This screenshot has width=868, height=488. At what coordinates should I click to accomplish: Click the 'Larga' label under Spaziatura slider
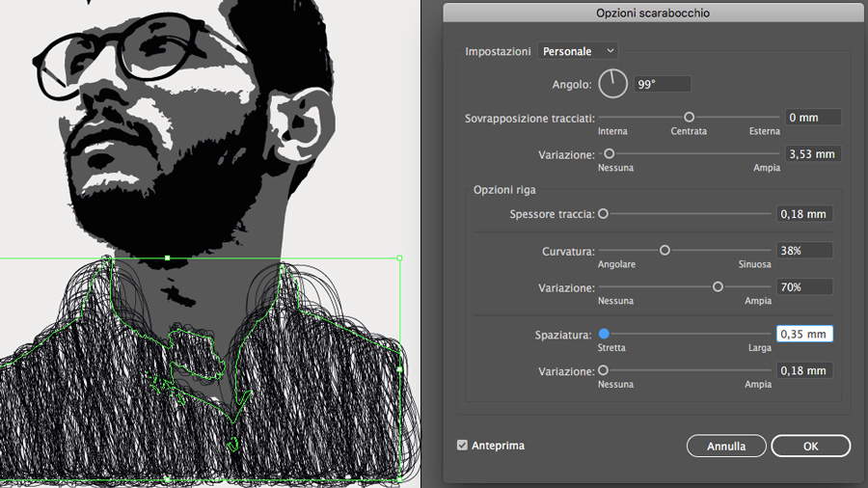pos(760,347)
